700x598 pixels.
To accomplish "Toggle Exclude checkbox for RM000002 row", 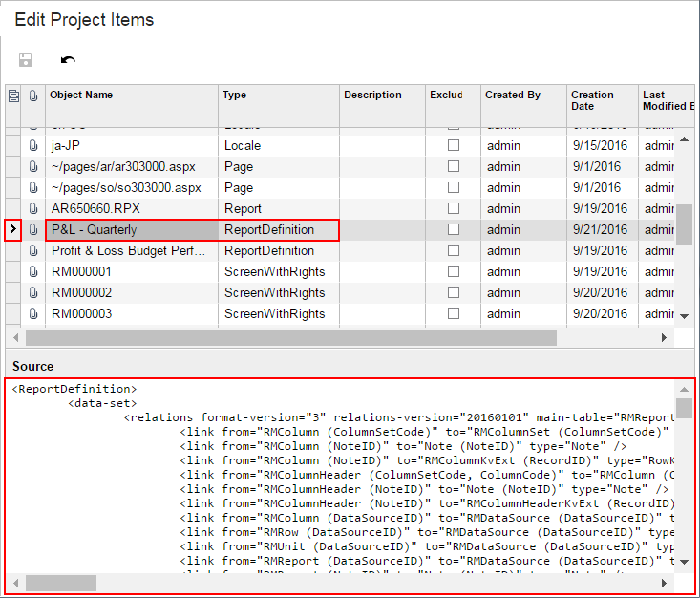I will [x=454, y=292].
